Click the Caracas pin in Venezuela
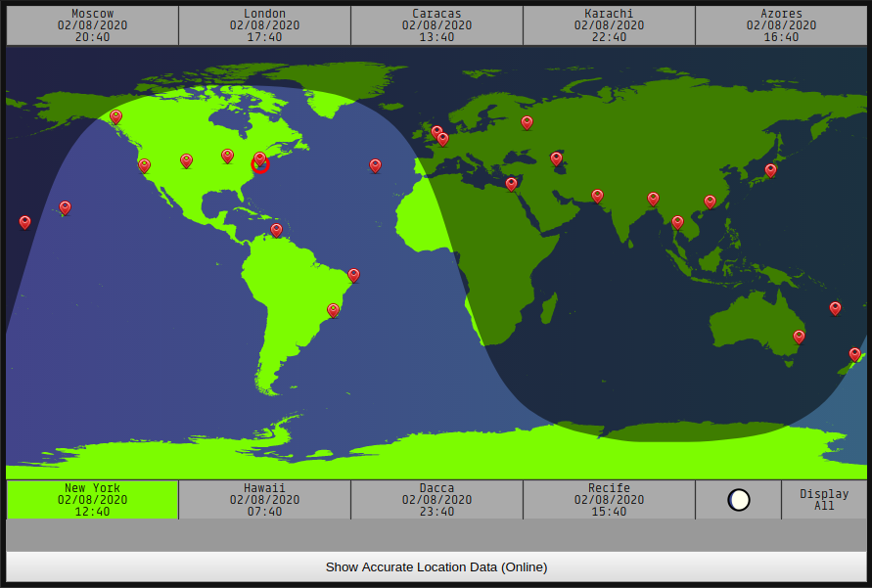872x588 pixels. [276, 230]
